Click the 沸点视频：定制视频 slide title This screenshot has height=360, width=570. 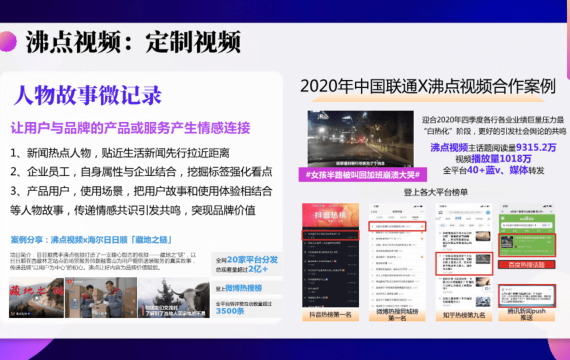(133, 42)
